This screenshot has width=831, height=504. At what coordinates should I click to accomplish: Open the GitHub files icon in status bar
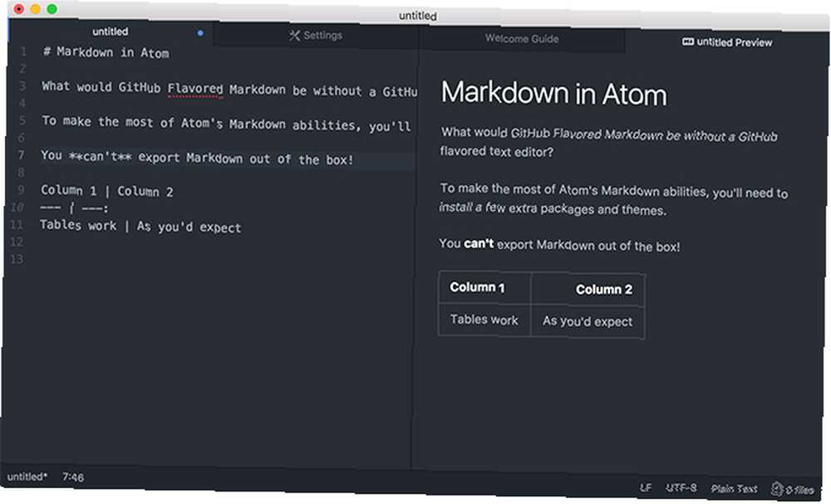point(793,489)
